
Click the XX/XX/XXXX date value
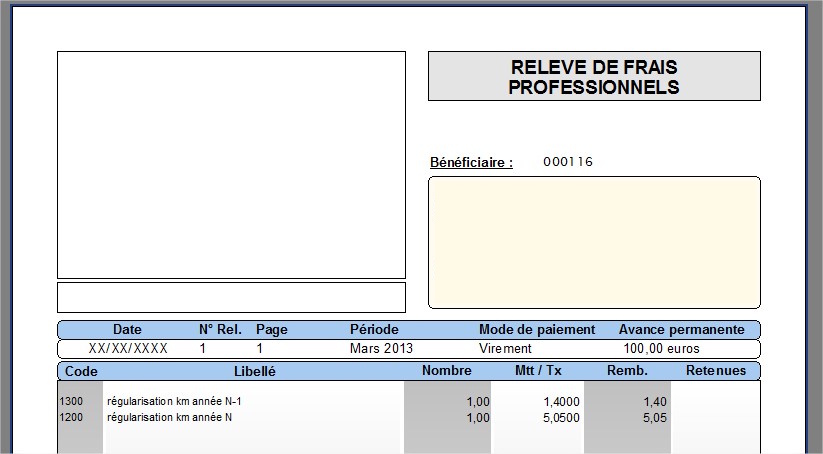(128, 349)
